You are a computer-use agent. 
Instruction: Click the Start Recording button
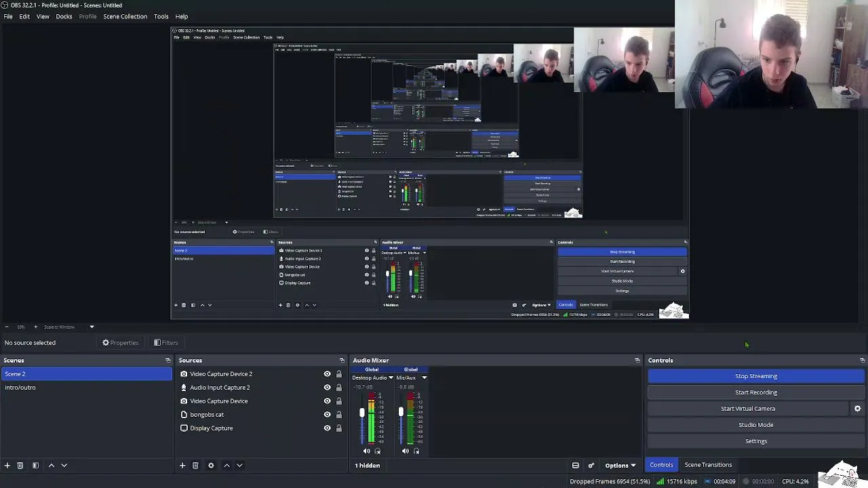click(x=756, y=392)
